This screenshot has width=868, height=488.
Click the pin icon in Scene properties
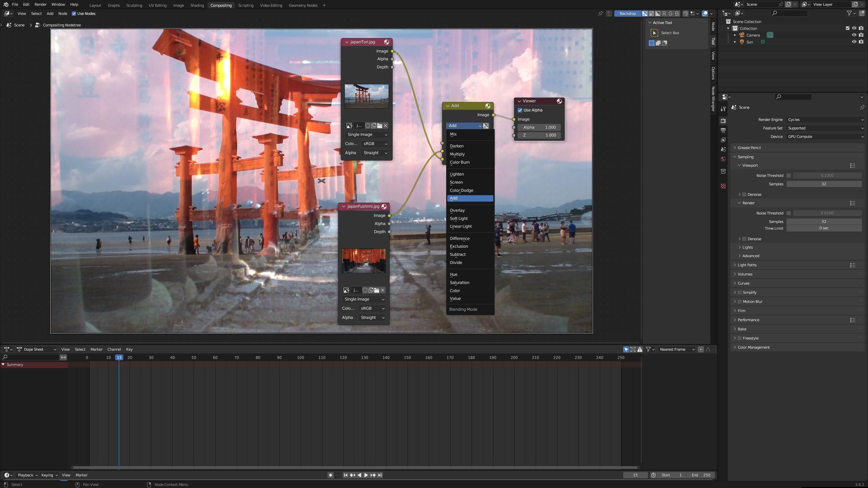[862, 107]
